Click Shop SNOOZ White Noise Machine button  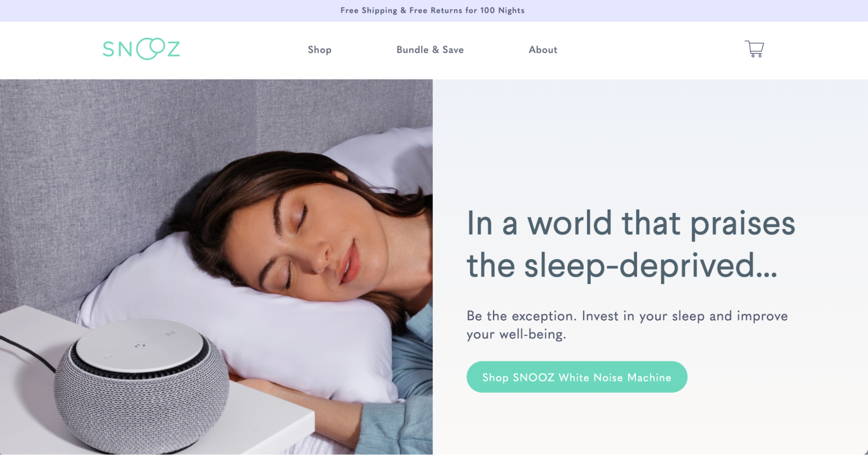click(577, 377)
